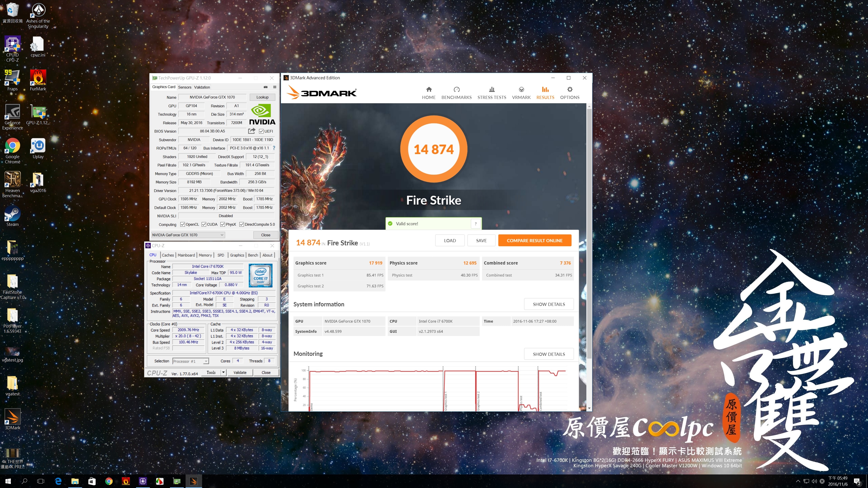The image size is (868, 488).
Task: Click the 3DMark vertical scrollbar
Action: (589, 233)
